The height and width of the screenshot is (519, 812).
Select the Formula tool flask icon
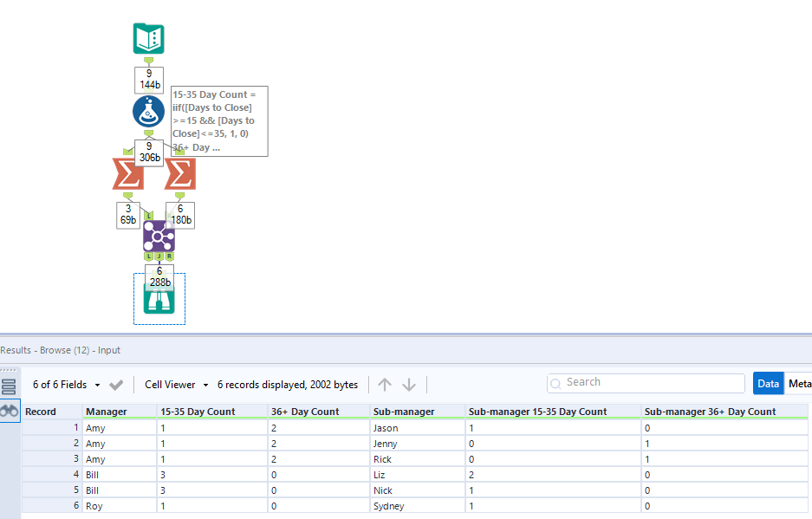point(149,112)
